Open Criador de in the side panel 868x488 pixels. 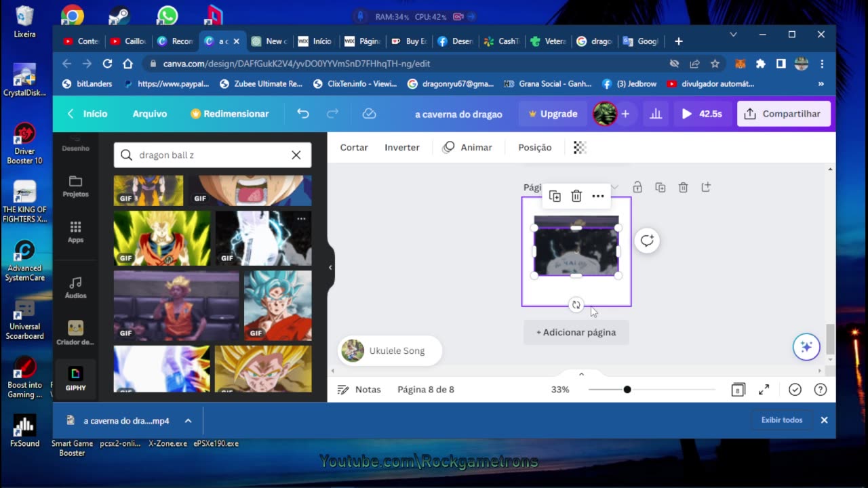click(x=75, y=333)
